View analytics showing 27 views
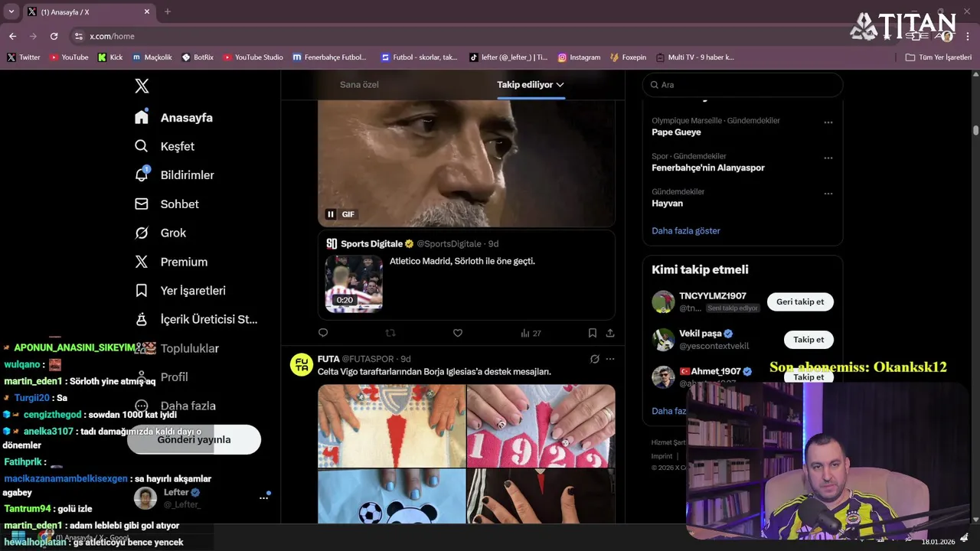Image resolution: width=980 pixels, height=551 pixels. (x=531, y=333)
